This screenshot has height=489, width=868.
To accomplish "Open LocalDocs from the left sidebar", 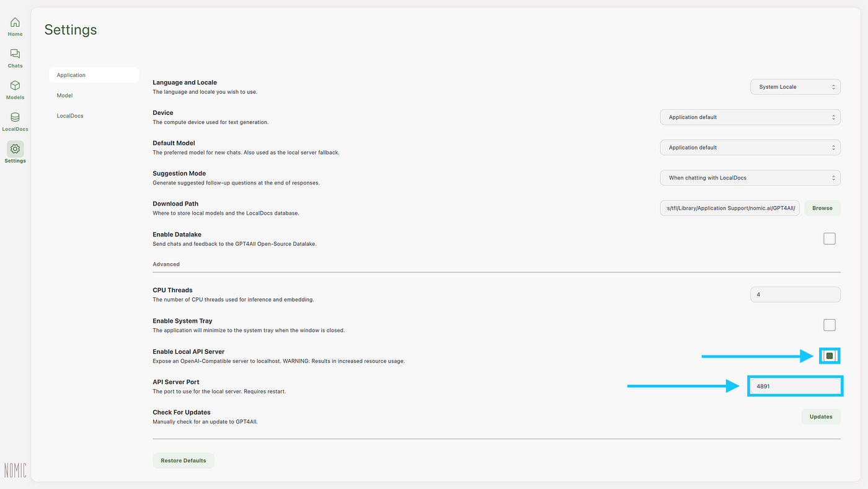I will click(15, 122).
